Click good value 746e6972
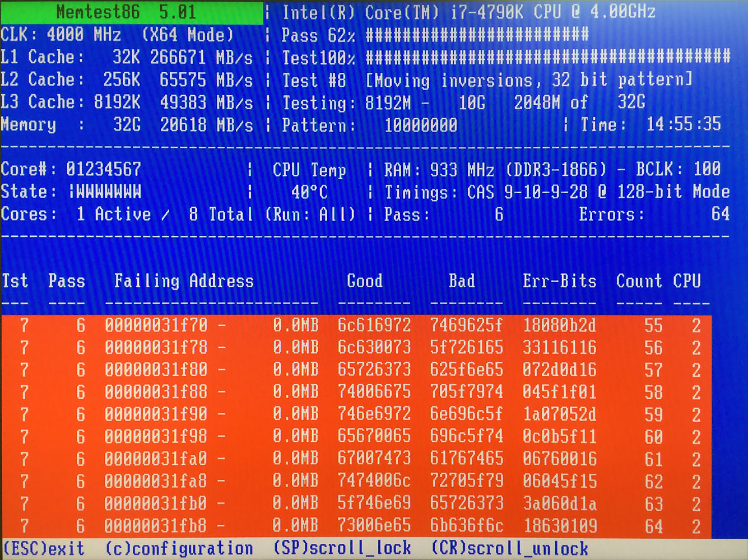 click(x=374, y=414)
